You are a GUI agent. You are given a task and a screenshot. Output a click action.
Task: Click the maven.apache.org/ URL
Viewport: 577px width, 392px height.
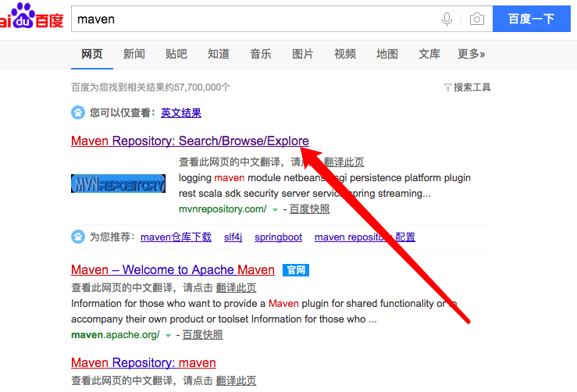[116, 335]
